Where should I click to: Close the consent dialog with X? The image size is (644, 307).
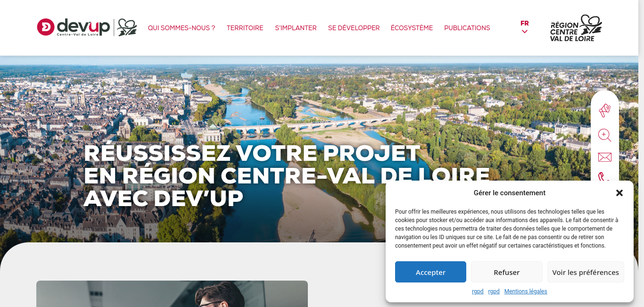tap(619, 193)
